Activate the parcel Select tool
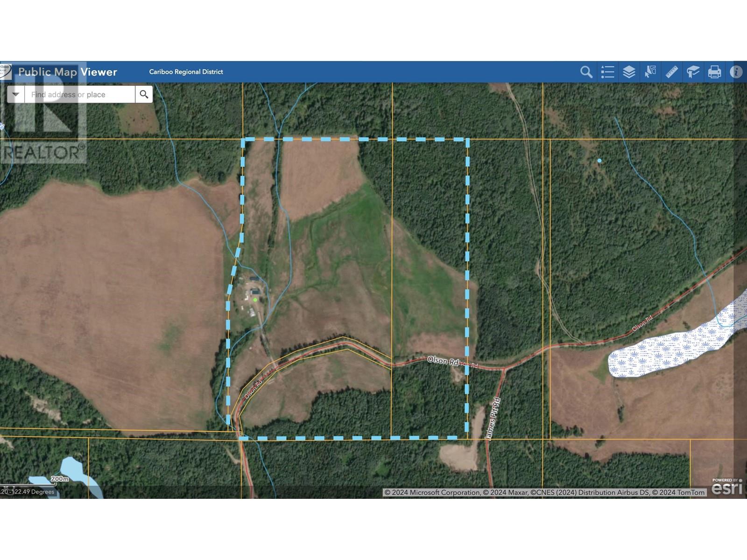Screen dimensions: 747x560 click(x=650, y=72)
